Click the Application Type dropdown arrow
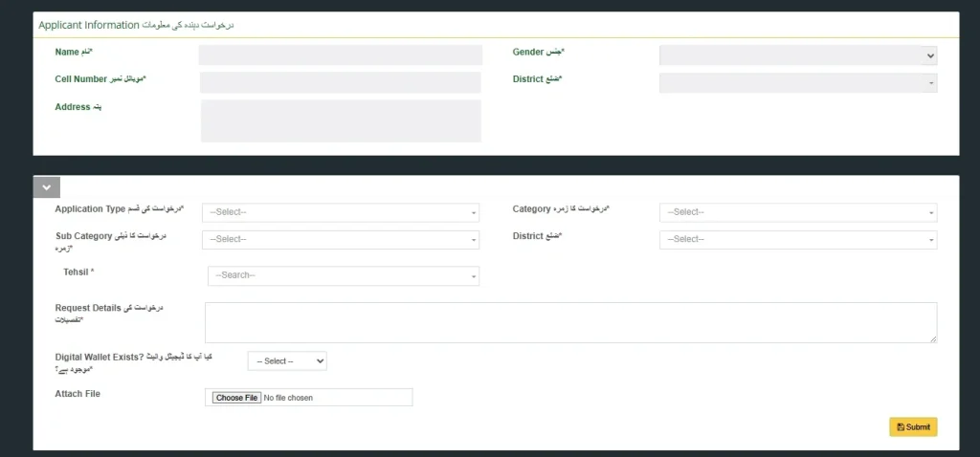This screenshot has width=980, height=457. tap(474, 213)
